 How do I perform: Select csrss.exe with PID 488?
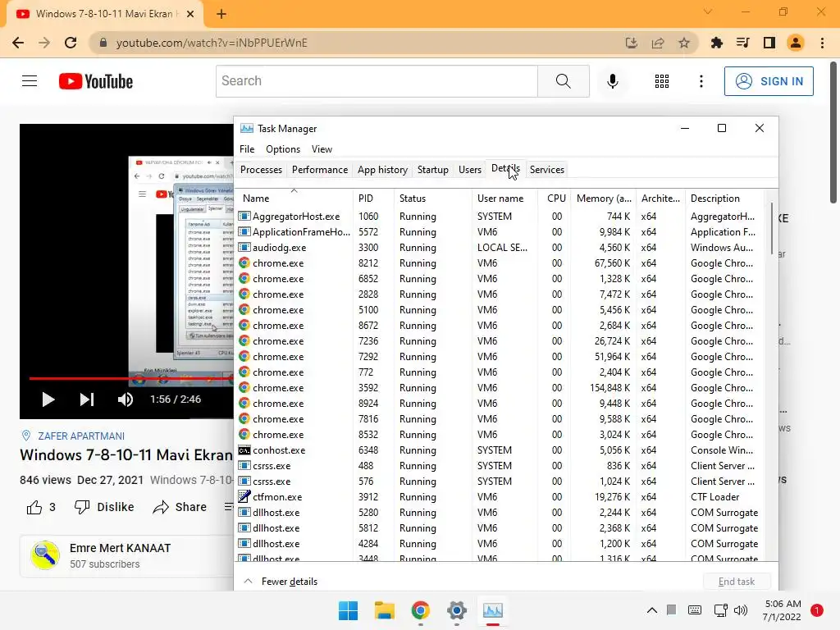pyautogui.click(x=500, y=466)
